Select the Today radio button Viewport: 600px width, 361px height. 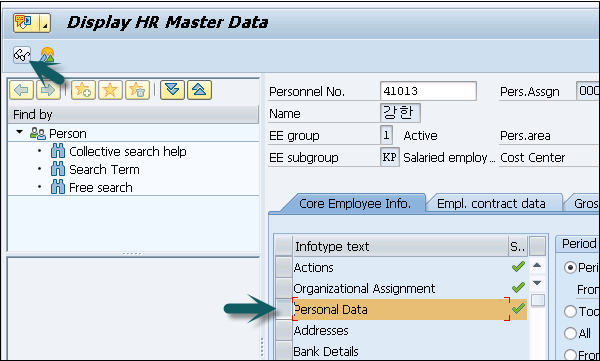click(570, 312)
